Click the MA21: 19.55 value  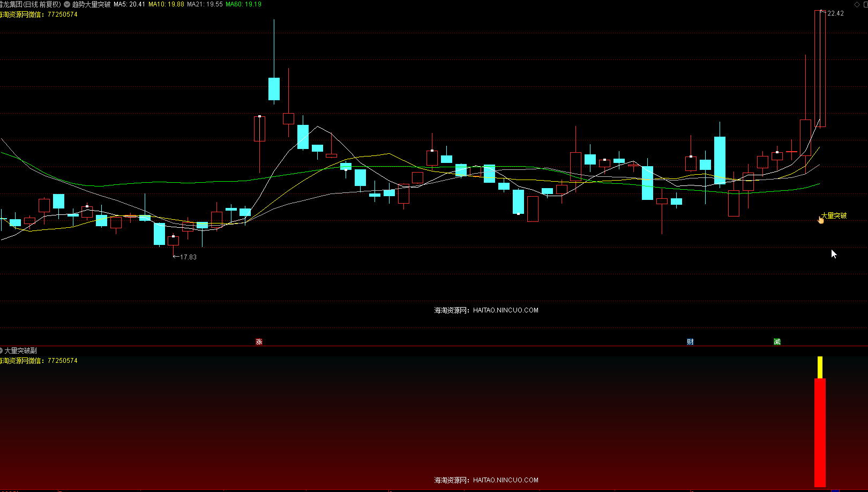(205, 4)
